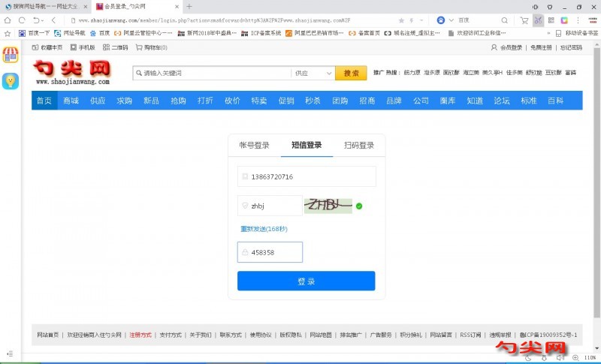Click the browser home icon
Screen dimensions: 601x364
8,20
